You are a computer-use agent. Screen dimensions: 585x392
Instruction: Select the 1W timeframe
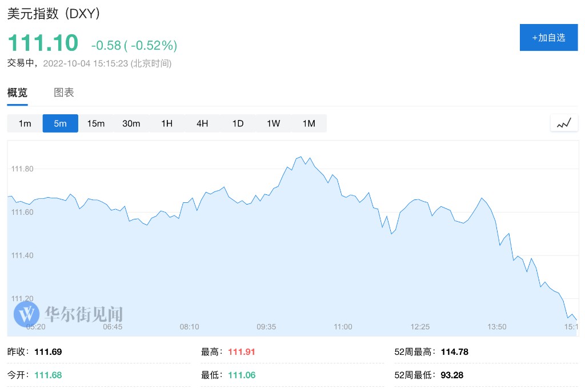click(273, 123)
